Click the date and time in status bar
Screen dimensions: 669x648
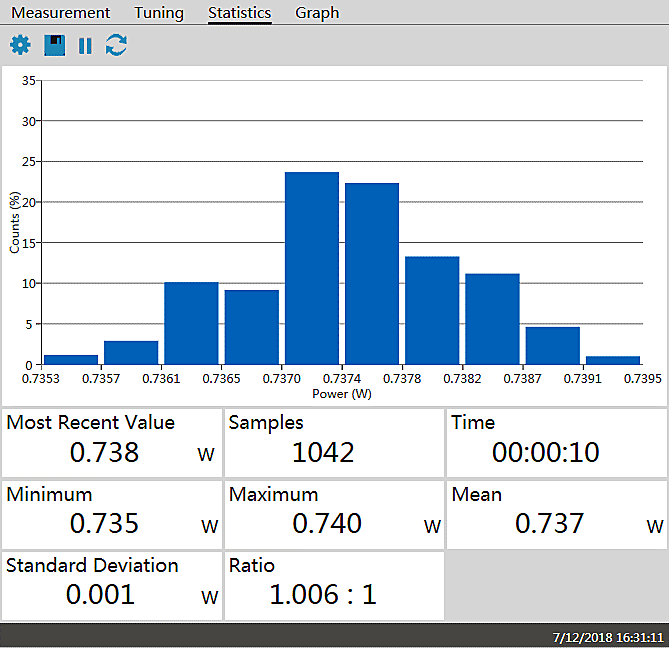pyautogui.click(x=607, y=637)
